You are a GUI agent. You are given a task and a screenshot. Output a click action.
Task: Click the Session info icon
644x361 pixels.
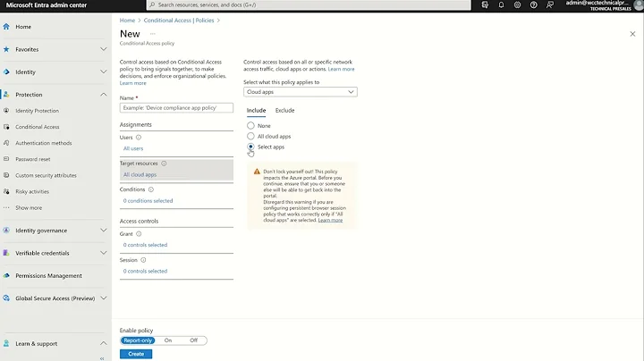tap(143, 260)
